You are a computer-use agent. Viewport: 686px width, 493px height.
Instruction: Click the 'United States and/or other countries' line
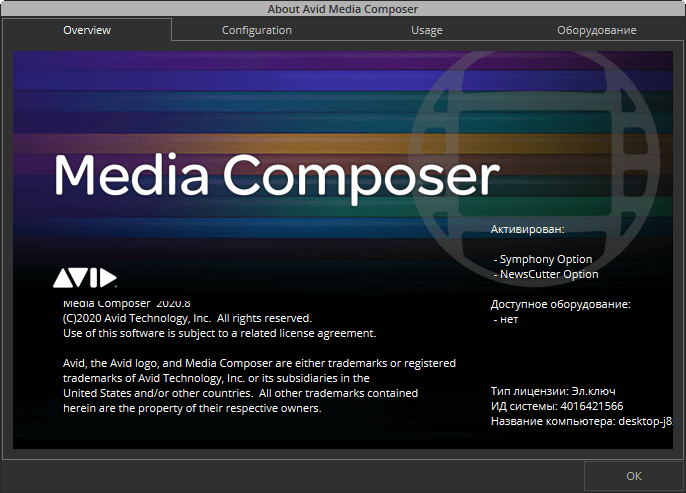(x=240, y=393)
